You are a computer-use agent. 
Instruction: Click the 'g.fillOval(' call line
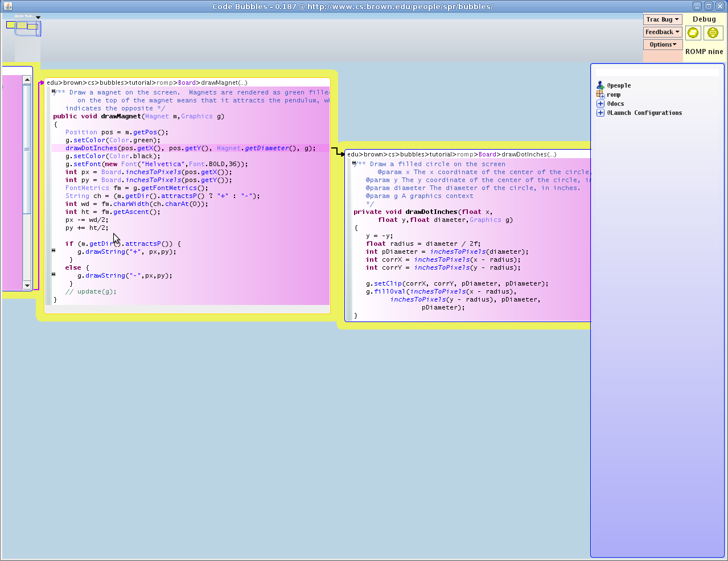coord(441,291)
